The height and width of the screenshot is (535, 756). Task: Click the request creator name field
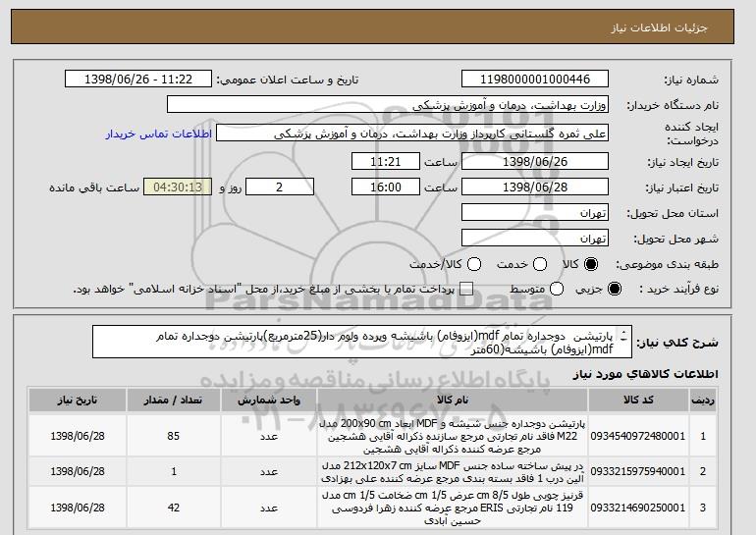tap(412, 134)
